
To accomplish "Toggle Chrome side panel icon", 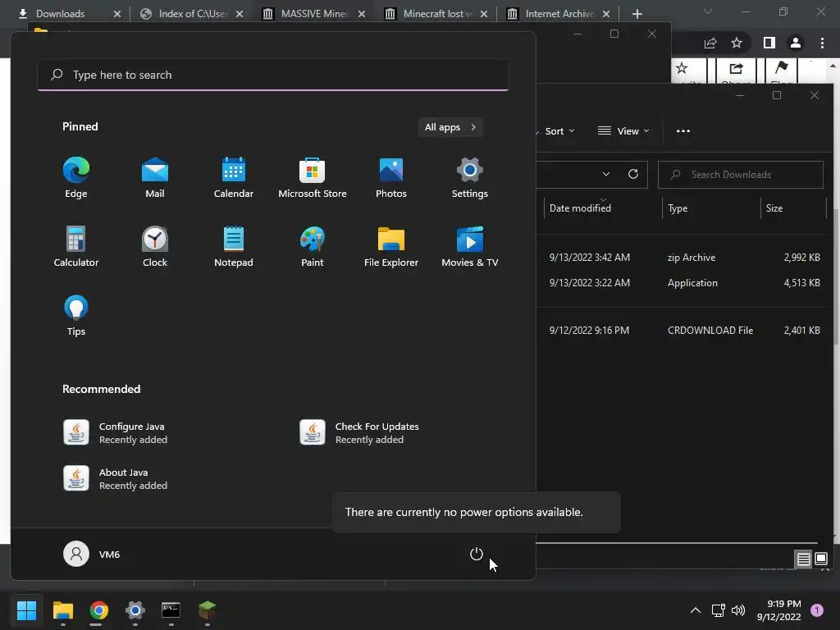I will coord(769,43).
